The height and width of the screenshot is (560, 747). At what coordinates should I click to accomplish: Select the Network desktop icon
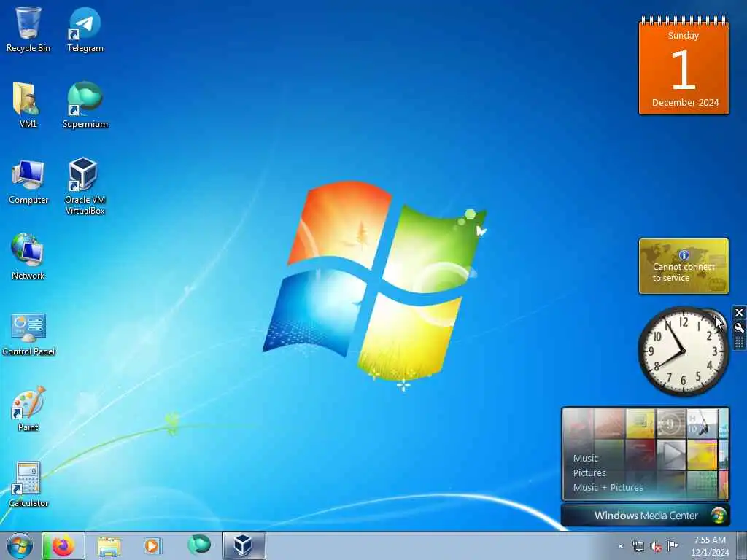click(28, 257)
